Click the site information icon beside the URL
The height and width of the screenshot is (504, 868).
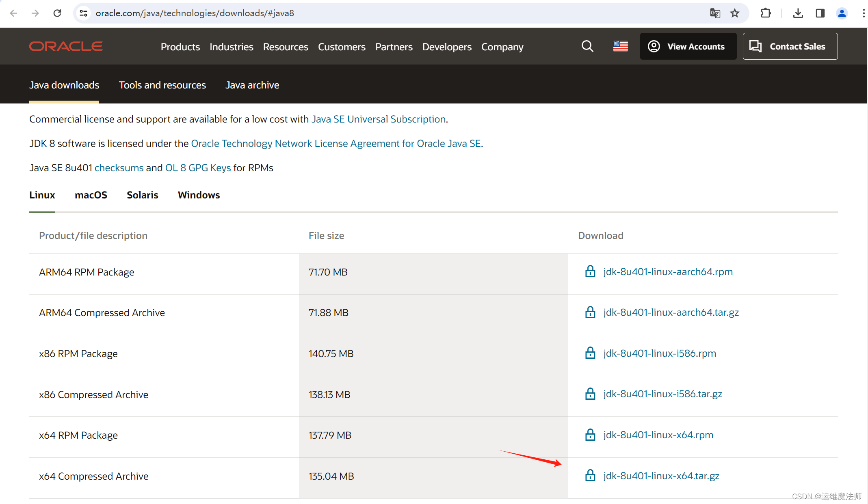pos(84,13)
